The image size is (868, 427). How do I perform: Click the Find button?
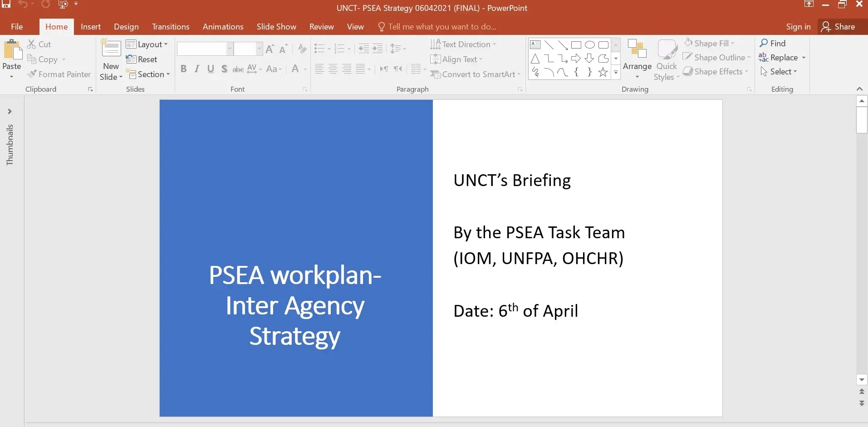click(x=772, y=43)
